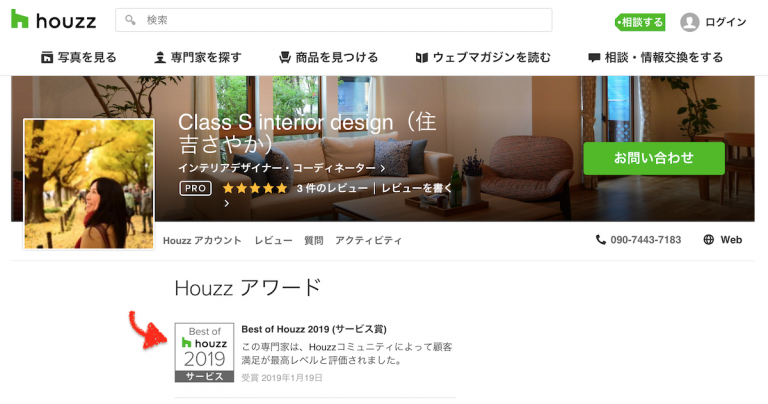Expand the chevron below the PRO badge
Screen dimensions: 768x404
(x=226, y=203)
